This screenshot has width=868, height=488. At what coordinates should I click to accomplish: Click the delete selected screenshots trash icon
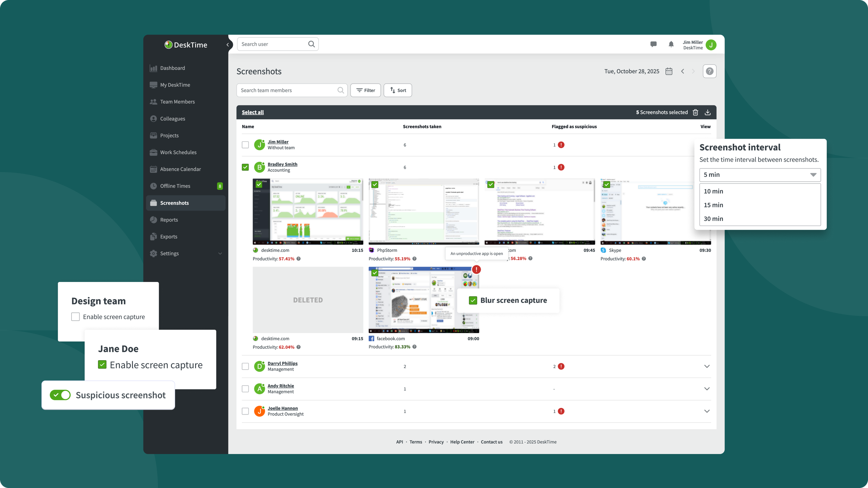695,112
